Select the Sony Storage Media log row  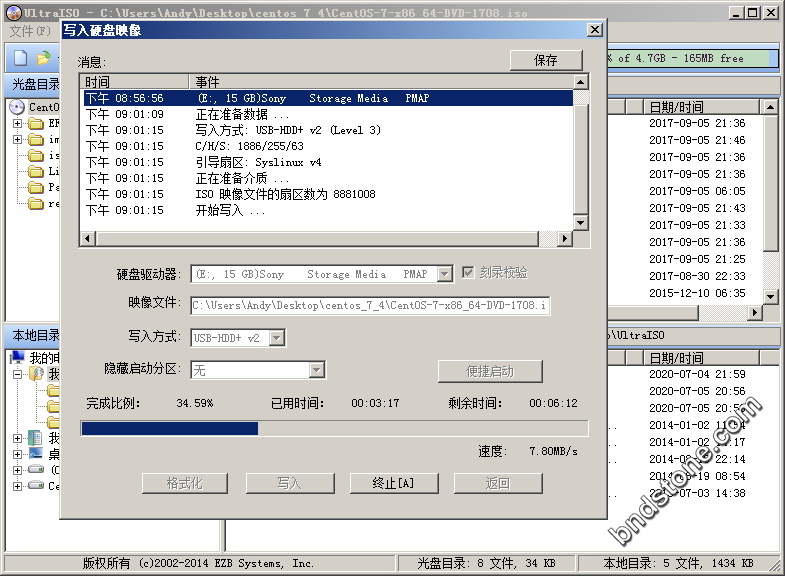click(x=328, y=98)
